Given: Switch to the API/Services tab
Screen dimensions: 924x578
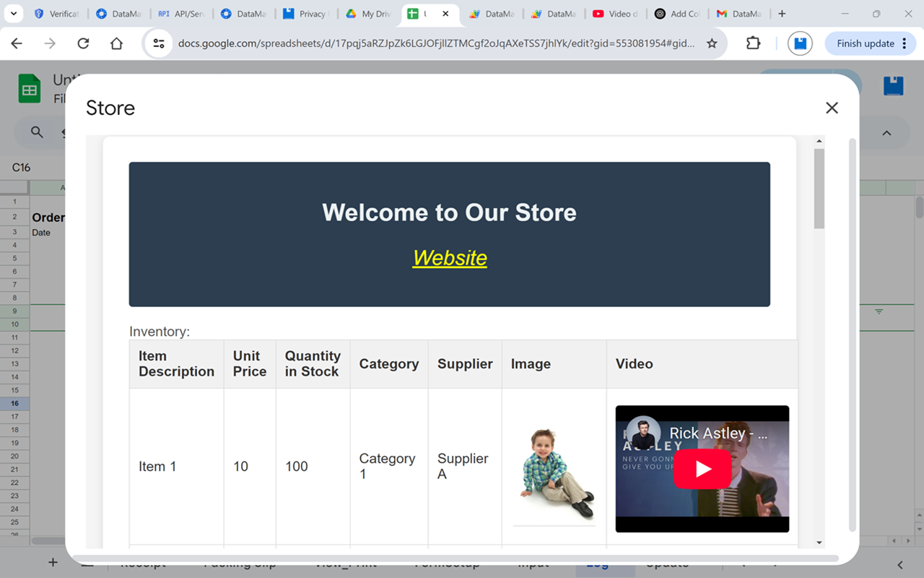Looking at the screenshot, I should [x=180, y=14].
